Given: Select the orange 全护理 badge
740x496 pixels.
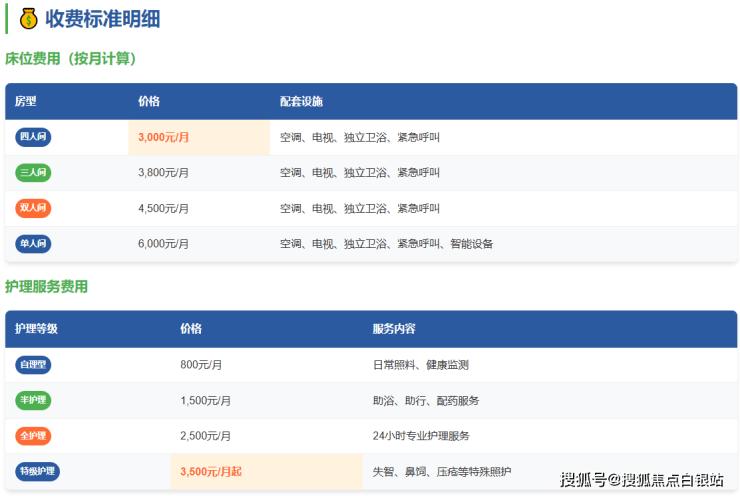Looking at the screenshot, I should pos(33,436).
